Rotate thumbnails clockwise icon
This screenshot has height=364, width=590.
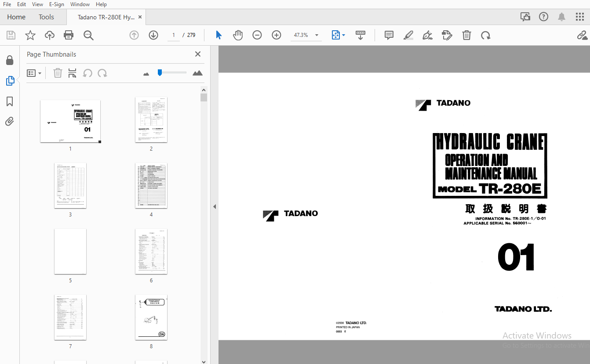pos(102,73)
